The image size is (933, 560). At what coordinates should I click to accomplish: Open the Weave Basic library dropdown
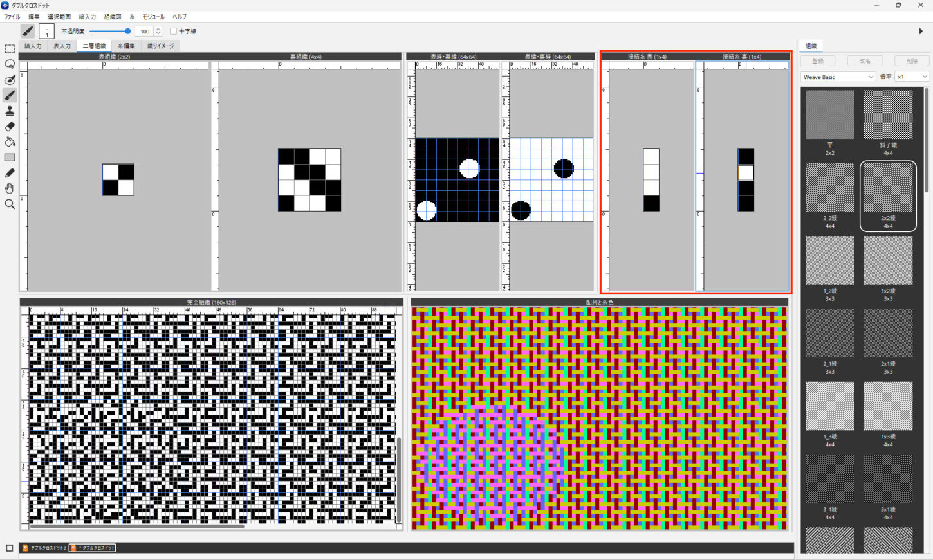(x=838, y=77)
